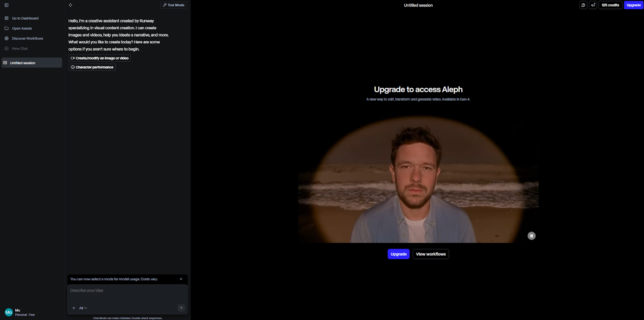Open Discover Workflows in sidebar
The width and height of the screenshot is (644, 320).
tap(24, 38)
